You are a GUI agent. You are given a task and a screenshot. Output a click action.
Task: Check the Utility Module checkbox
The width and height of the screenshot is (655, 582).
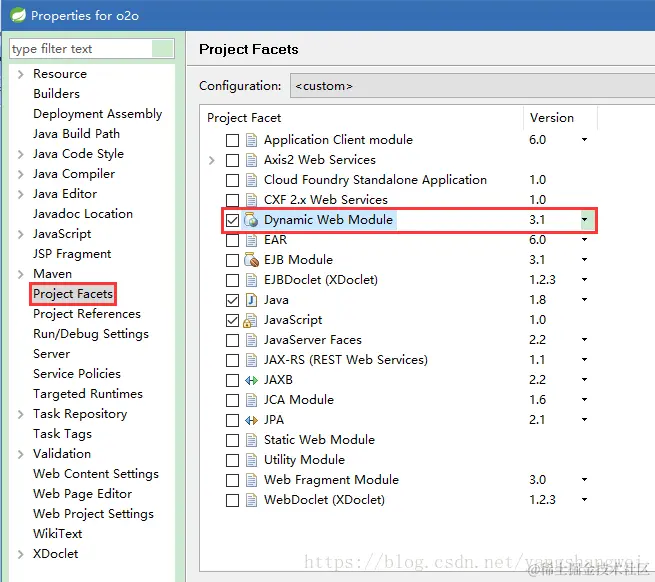click(x=232, y=460)
